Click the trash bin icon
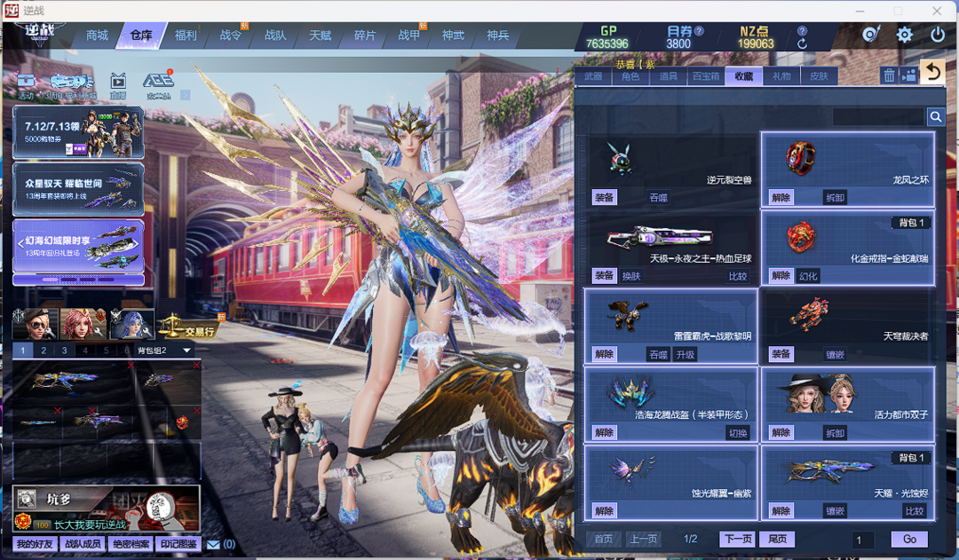The width and height of the screenshot is (959, 560). [x=889, y=75]
